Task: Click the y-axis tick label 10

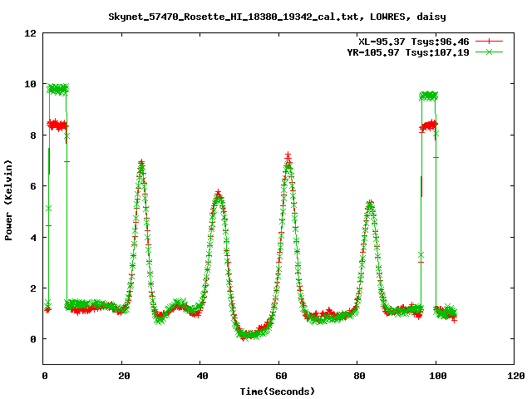Action: (x=31, y=84)
